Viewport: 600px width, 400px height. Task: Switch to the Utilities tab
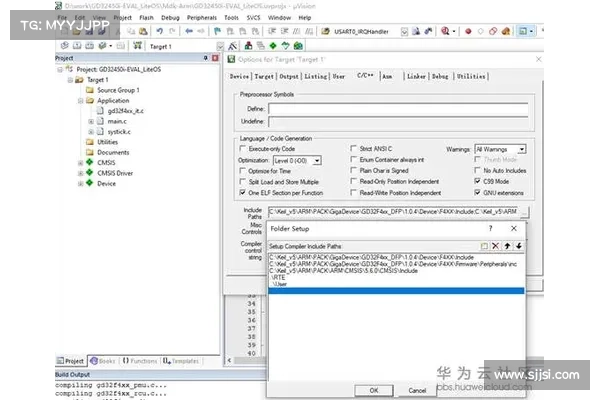(471, 76)
